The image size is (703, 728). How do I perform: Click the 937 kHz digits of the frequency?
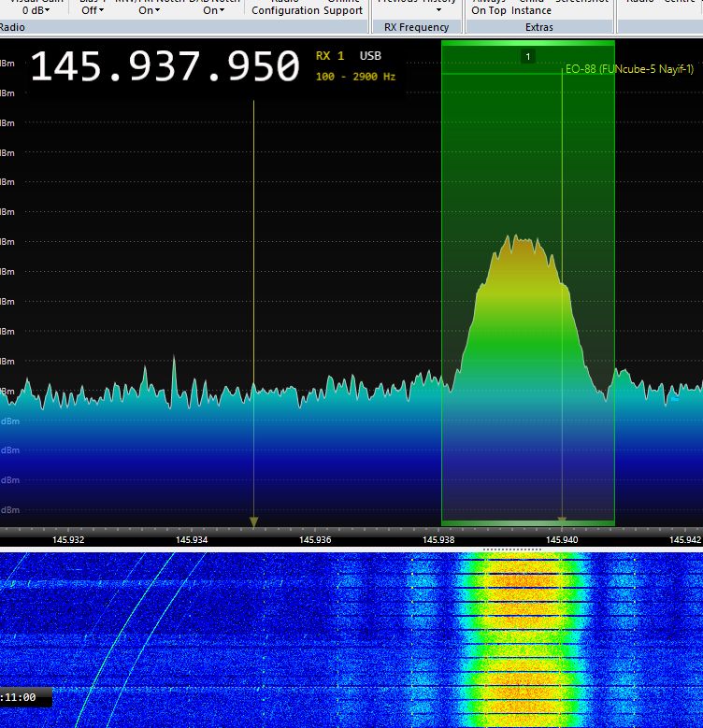pos(165,66)
